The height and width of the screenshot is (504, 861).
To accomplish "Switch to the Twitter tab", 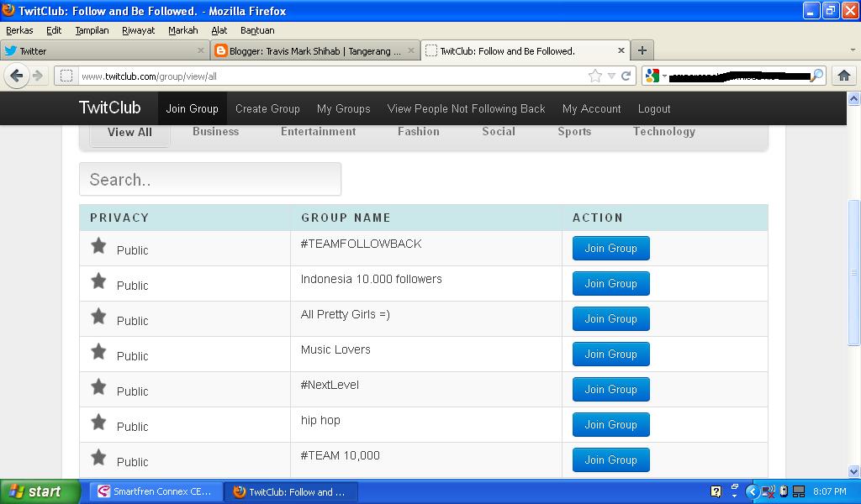I will click(104, 50).
